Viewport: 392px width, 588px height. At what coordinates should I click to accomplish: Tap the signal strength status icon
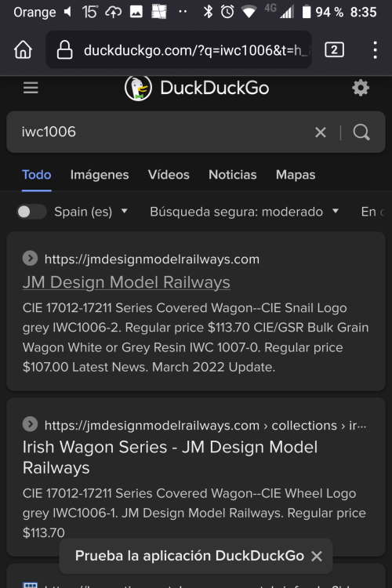click(287, 13)
